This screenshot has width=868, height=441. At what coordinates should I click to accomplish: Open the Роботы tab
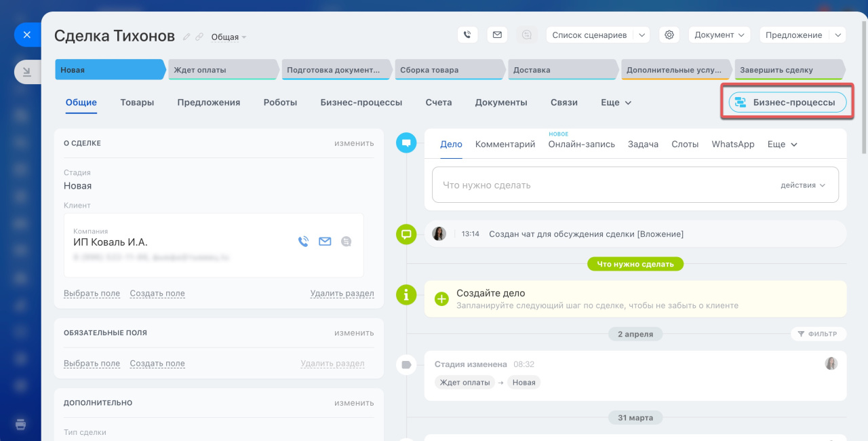coord(280,102)
